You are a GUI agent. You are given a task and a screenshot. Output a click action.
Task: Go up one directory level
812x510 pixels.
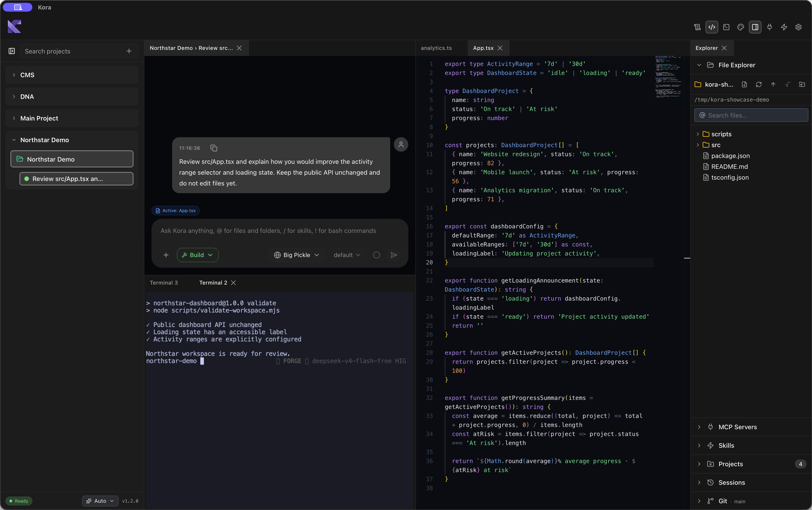tap(773, 84)
